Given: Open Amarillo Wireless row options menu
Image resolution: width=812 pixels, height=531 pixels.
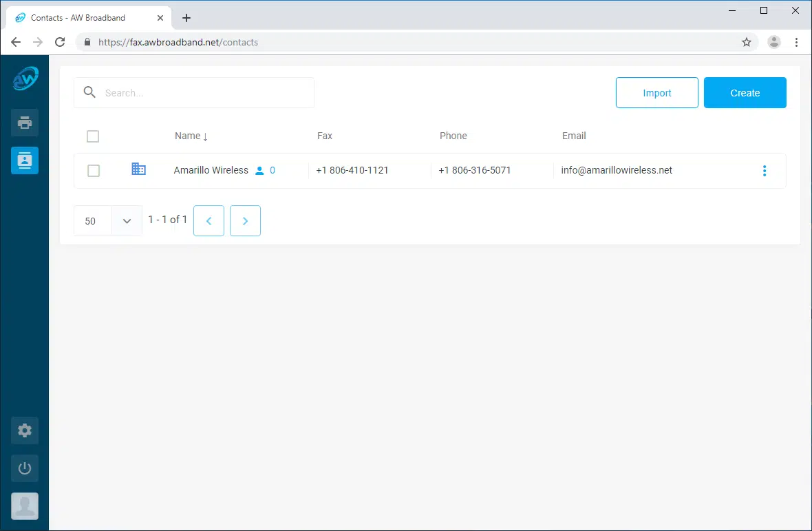Looking at the screenshot, I should pyautogui.click(x=765, y=171).
